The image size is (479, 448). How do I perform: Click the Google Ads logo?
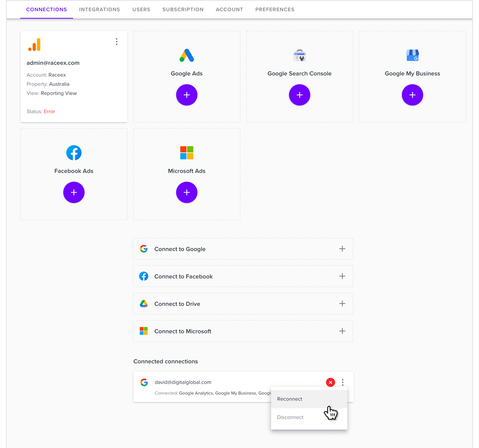coord(187,55)
